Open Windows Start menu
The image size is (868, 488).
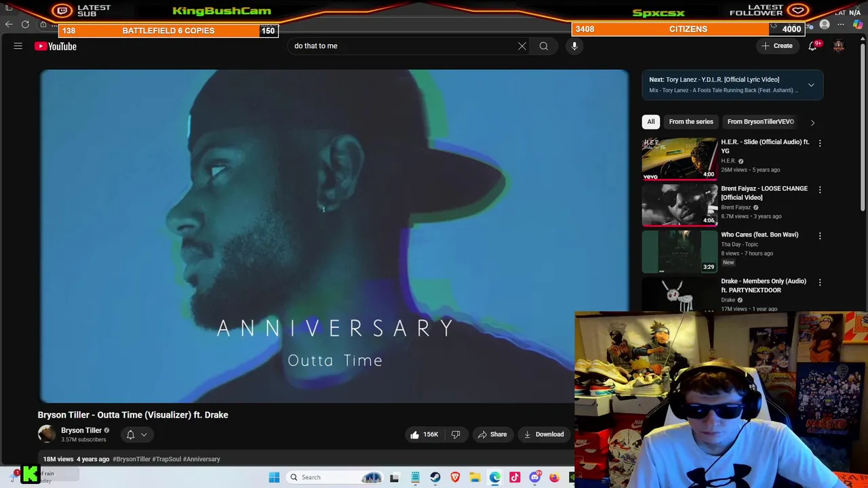[274, 477]
